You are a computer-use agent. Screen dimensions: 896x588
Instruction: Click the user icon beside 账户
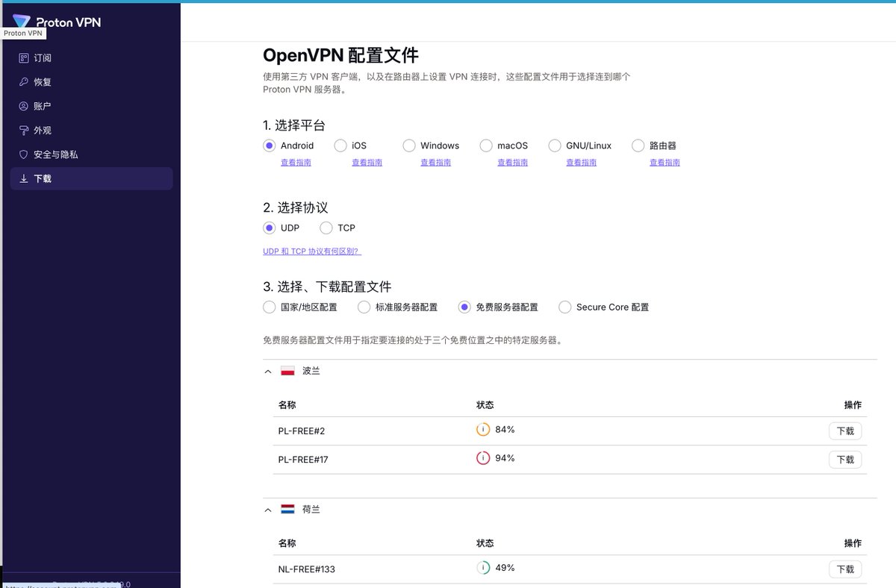pyautogui.click(x=24, y=106)
